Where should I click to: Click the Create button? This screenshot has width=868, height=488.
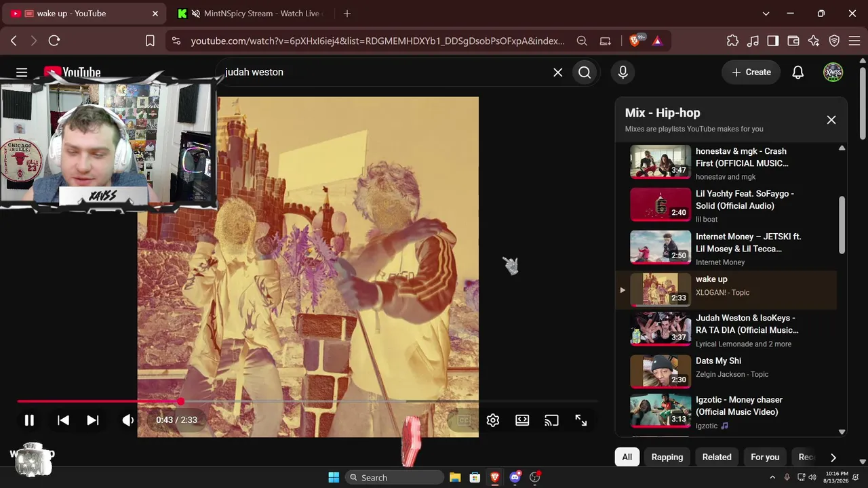pos(751,72)
